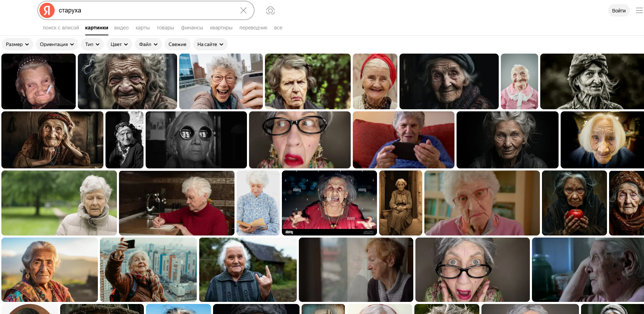Switch to the карты tab
Viewport: 644px width, 314px height.
142,28
